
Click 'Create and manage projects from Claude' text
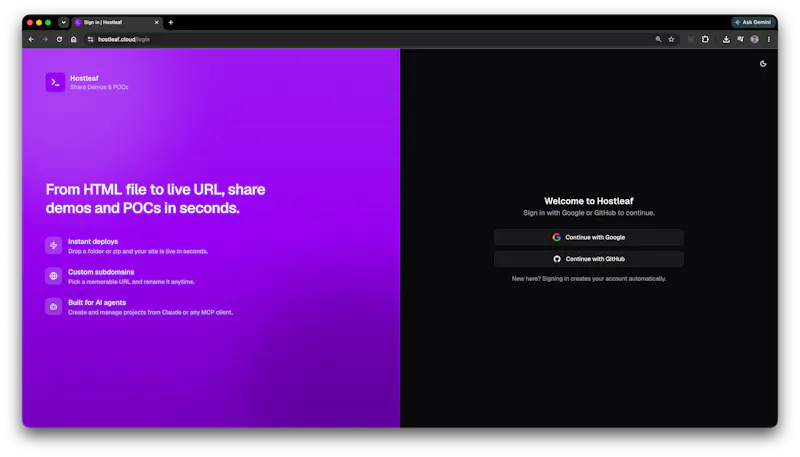pyautogui.click(x=151, y=312)
